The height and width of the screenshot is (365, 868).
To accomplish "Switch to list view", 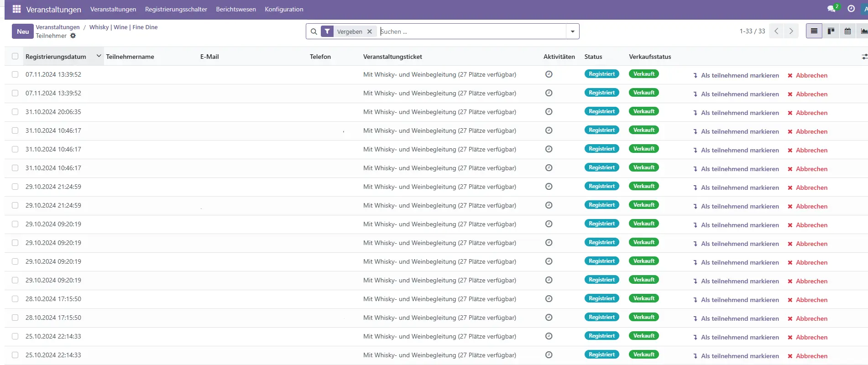I will coord(814,31).
